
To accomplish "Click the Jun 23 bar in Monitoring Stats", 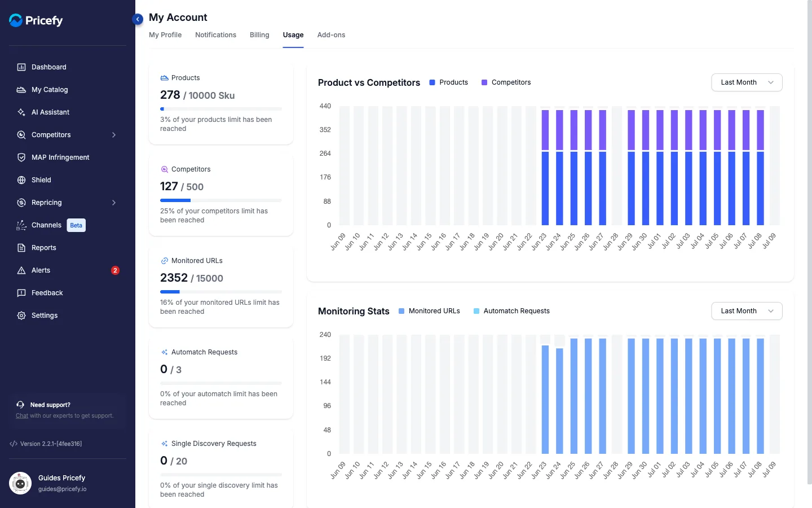I will tap(545, 399).
